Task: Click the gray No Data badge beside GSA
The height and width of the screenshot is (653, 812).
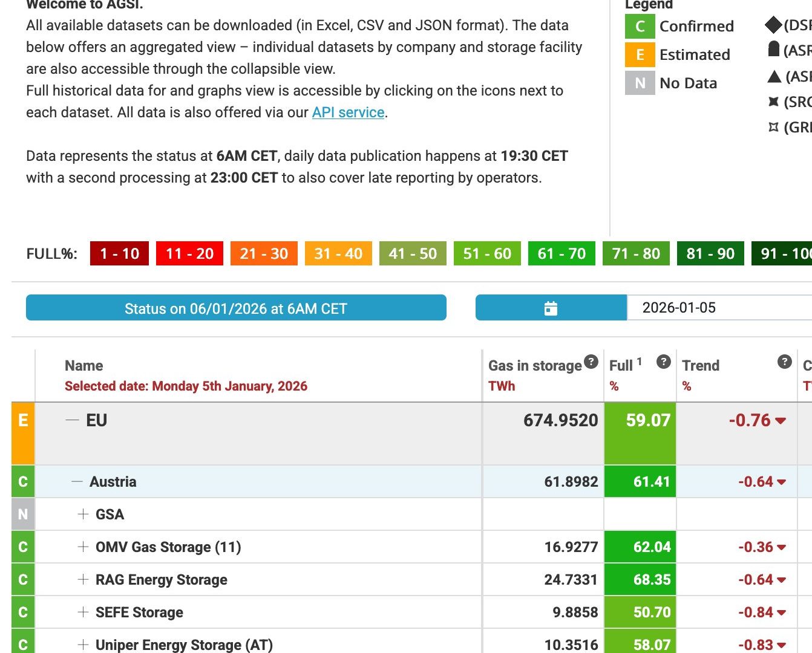Action: (23, 515)
